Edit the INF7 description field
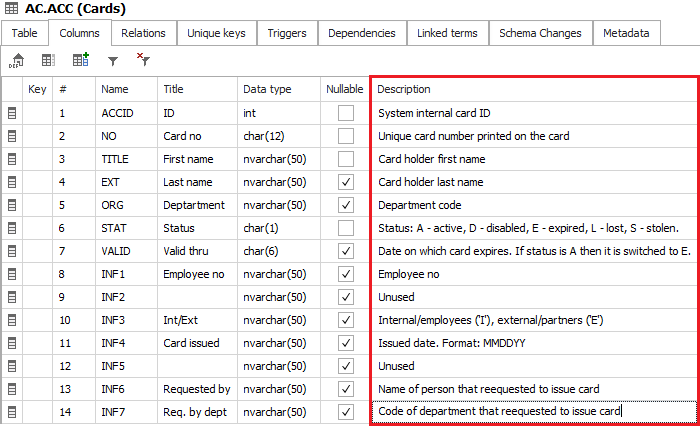Screen dimensions: 700x426 (532, 412)
